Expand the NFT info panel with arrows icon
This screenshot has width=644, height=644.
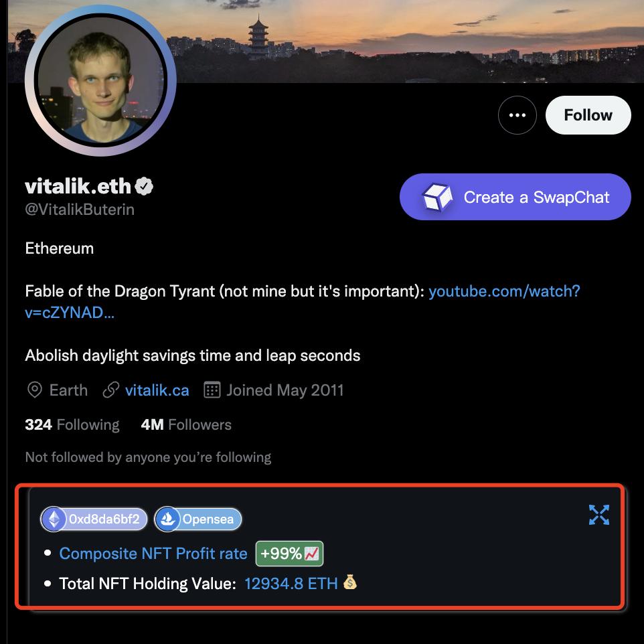[598, 515]
